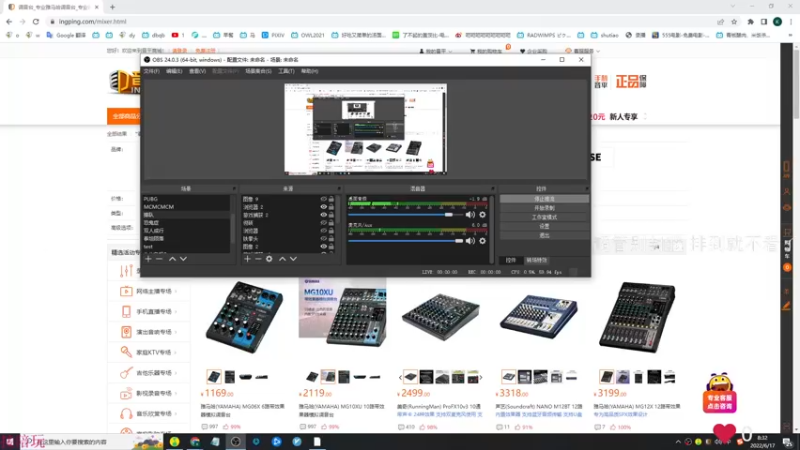This screenshot has height=450, width=800.
Task: Mute the Mic/Aux speaker icon
Action: 470,241
